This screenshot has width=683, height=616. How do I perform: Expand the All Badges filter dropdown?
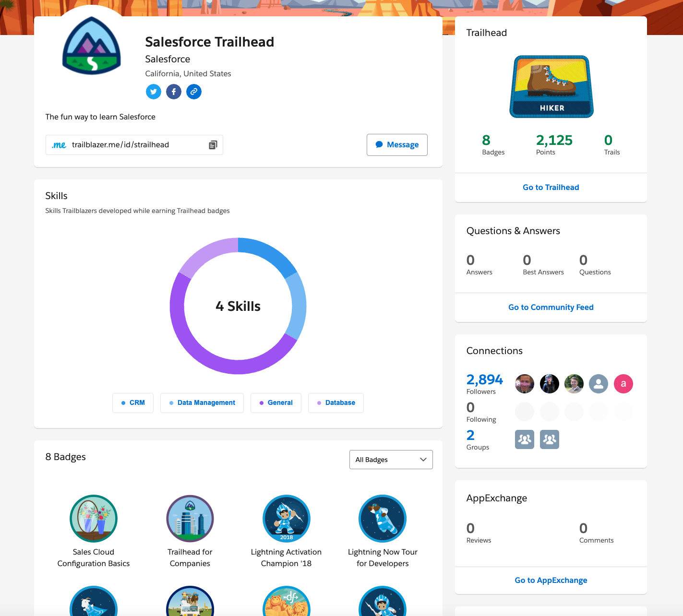tap(391, 460)
